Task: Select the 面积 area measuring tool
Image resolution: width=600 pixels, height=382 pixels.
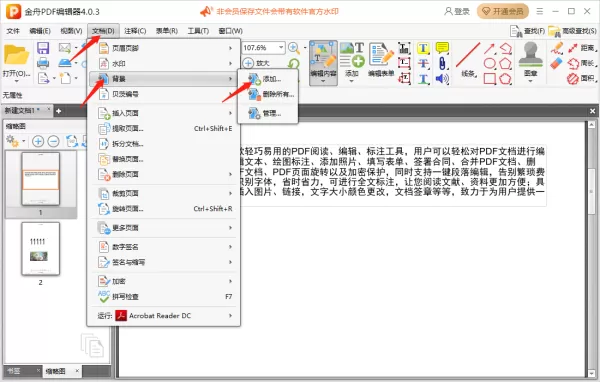Action: click(582, 79)
